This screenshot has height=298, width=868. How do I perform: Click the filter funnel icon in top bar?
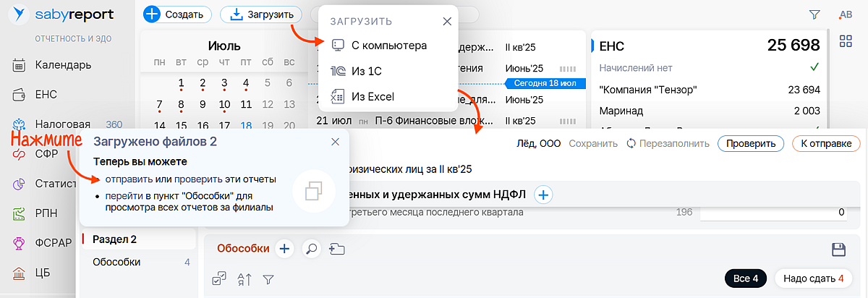[x=814, y=14]
